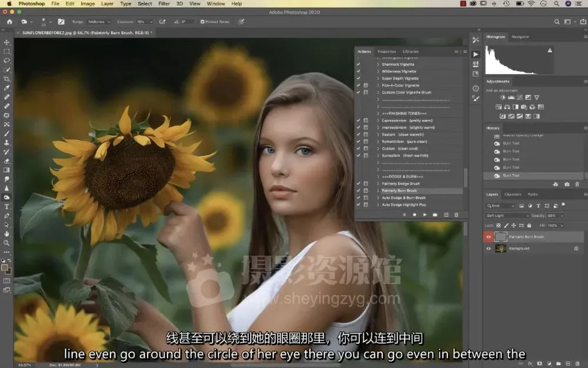Select the Type tool

pos(6,206)
